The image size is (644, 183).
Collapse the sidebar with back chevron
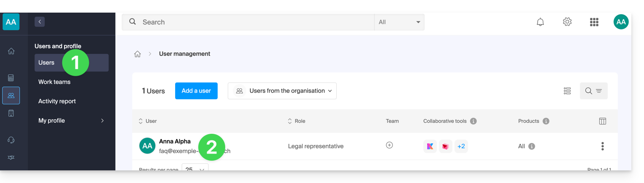[x=40, y=22]
